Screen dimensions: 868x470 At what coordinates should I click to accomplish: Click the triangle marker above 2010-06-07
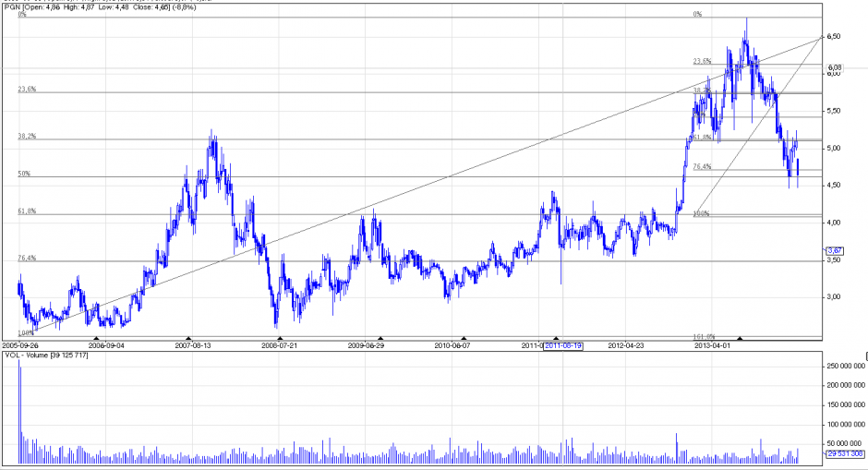[x=464, y=338]
